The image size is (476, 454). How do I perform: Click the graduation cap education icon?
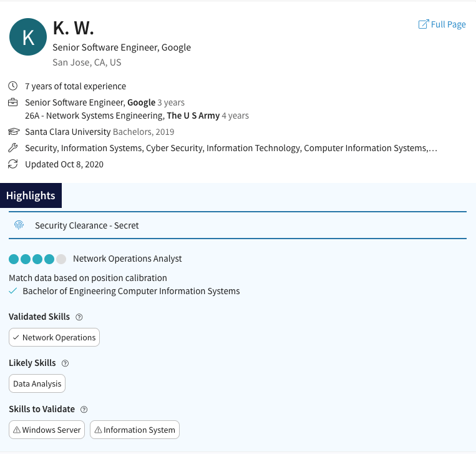13,132
